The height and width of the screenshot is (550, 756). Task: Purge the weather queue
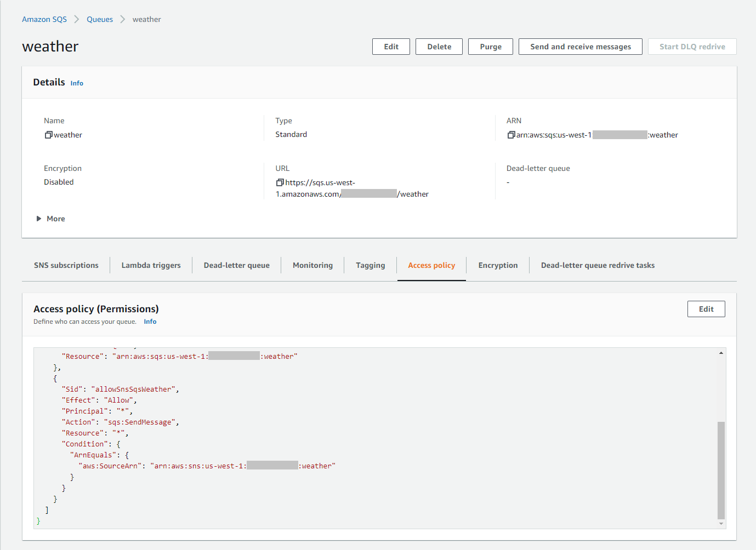point(491,47)
